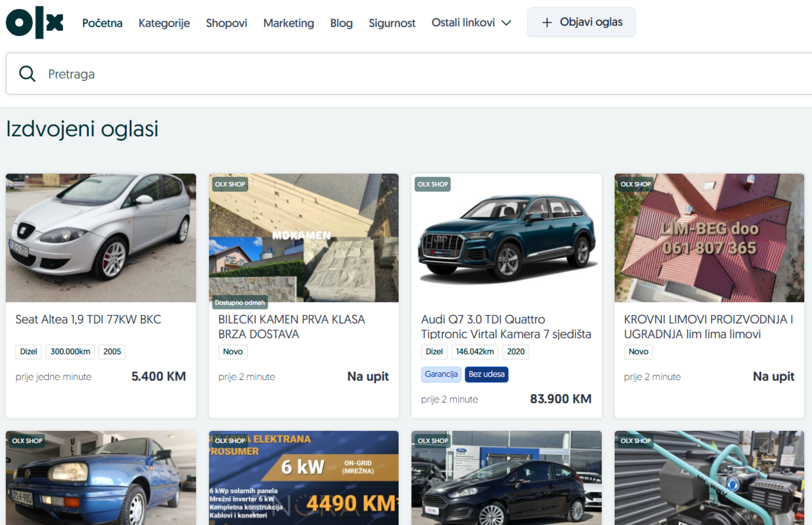Viewport: 812px width, 525px height.
Task: Click OLX SHOP badge on Bilecki kamen listing
Action: [230, 184]
